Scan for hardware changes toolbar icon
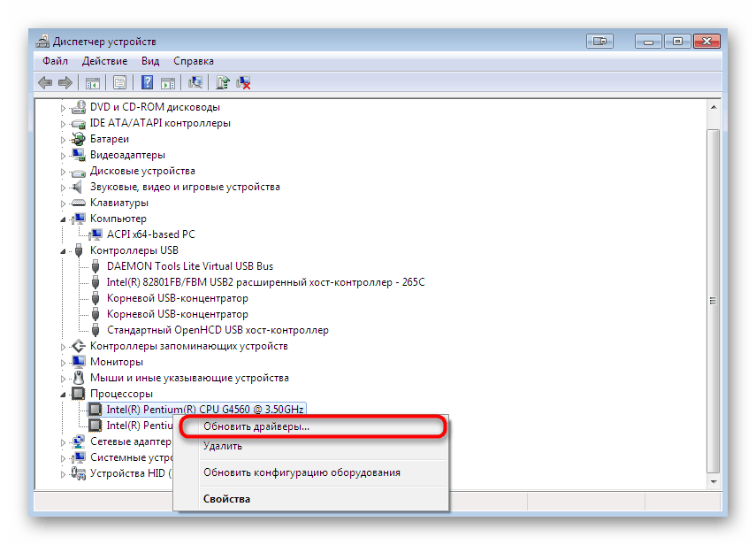The image size is (756, 545). (x=195, y=83)
